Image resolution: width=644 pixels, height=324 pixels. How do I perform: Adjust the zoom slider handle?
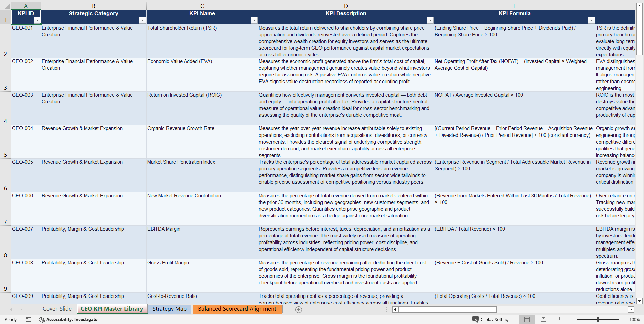(x=598, y=319)
